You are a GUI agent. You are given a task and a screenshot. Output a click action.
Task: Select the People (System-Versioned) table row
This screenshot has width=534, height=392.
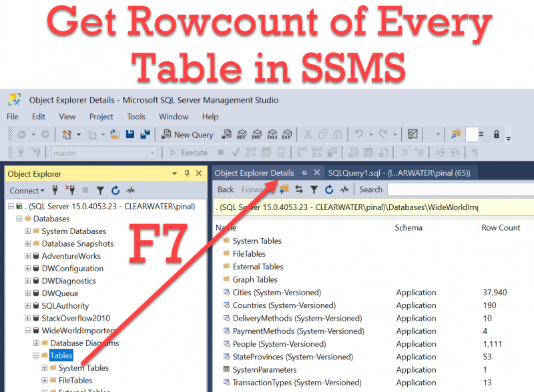[x=374, y=344]
